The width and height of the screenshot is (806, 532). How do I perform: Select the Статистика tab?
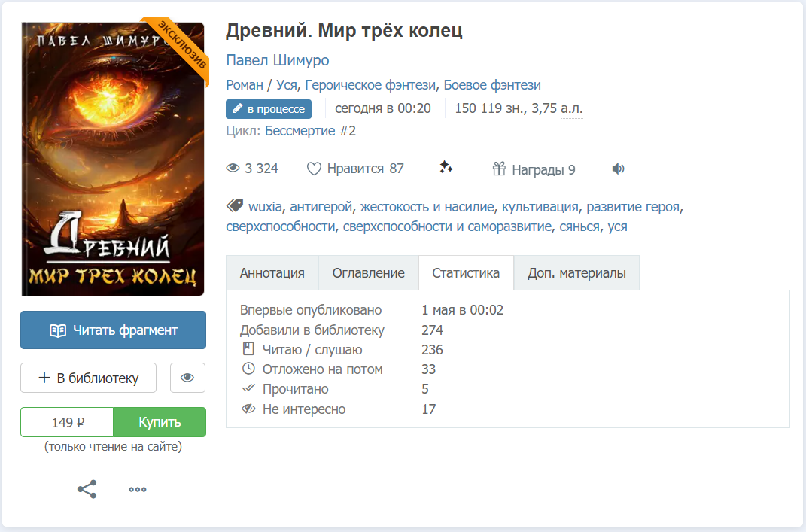pyautogui.click(x=466, y=273)
